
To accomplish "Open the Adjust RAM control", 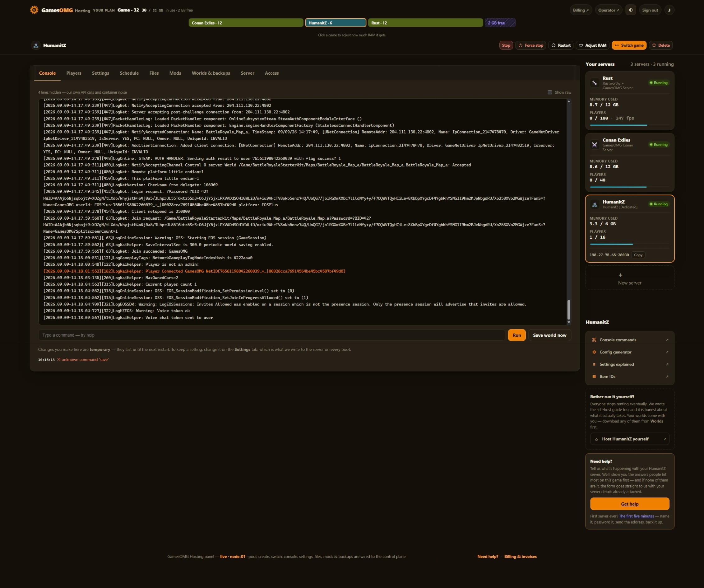I will click(593, 45).
